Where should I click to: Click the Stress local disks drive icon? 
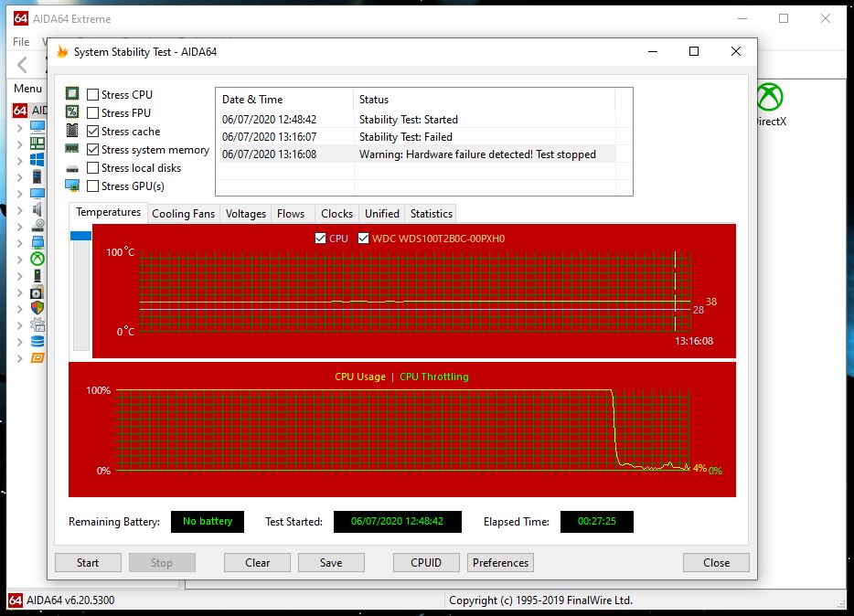[x=72, y=169]
